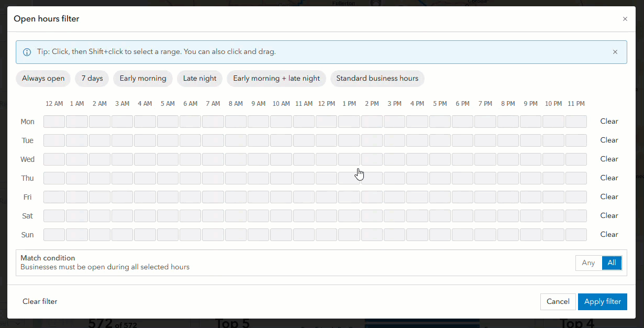Image resolution: width=644 pixels, height=328 pixels.
Task: Toggle Fri 2 PM hour cell
Action: click(372, 197)
